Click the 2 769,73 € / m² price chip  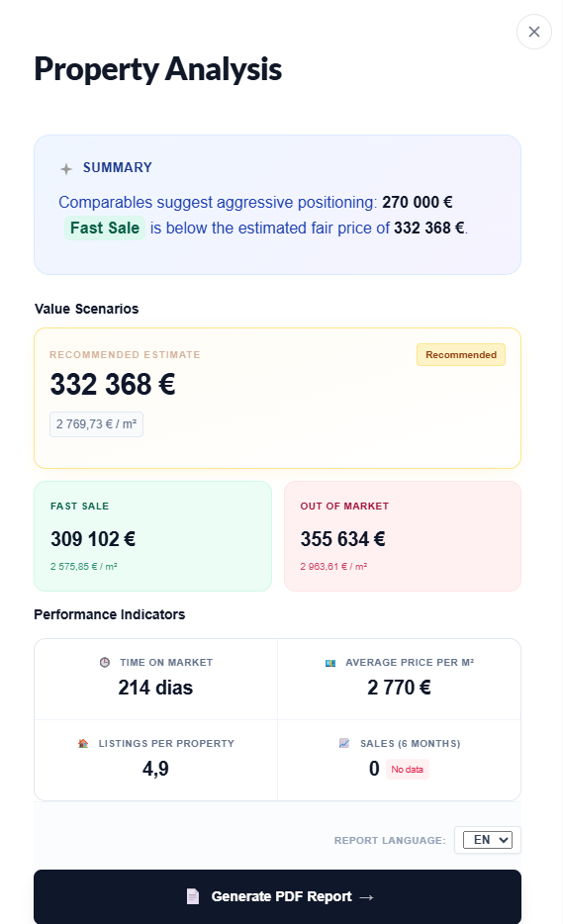pyautogui.click(x=96, y=424)
